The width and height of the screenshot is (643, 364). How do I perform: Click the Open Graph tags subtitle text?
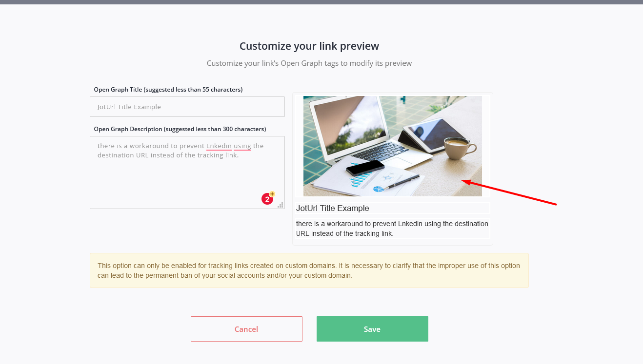pos(309,63)
